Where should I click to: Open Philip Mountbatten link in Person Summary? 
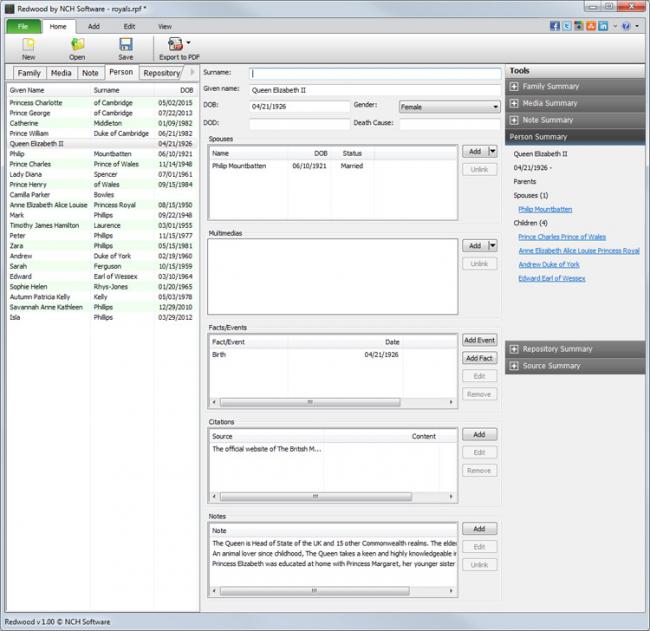[x=545, y=210]
